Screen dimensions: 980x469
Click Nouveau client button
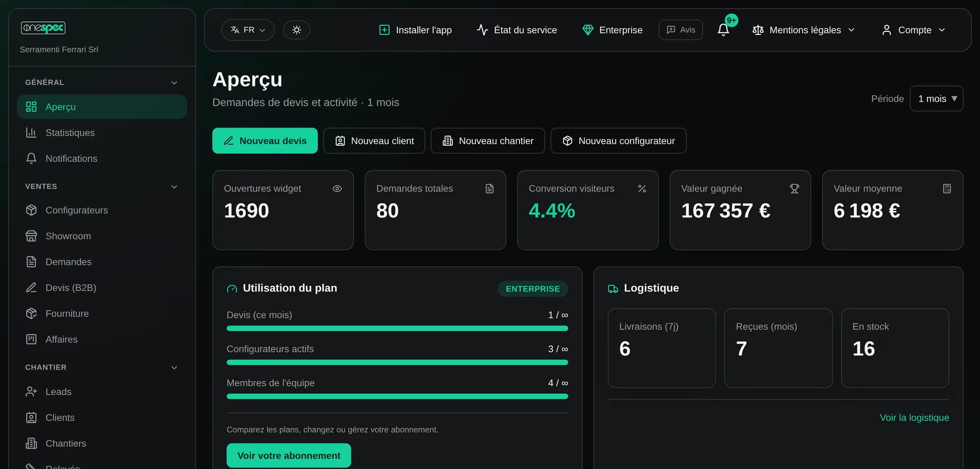pyautogui.click(x=374, y=141)
